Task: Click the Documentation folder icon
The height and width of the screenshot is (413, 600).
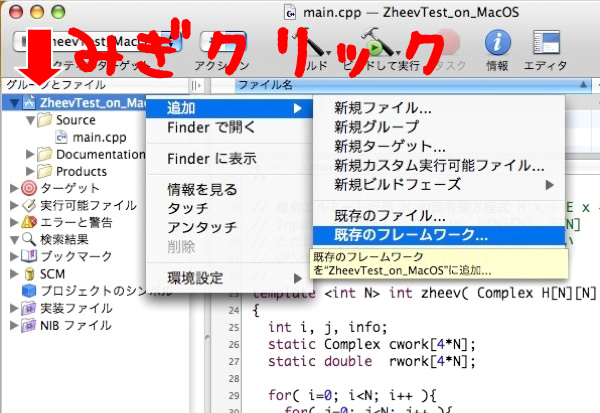Action: click(x=44, y=154)
